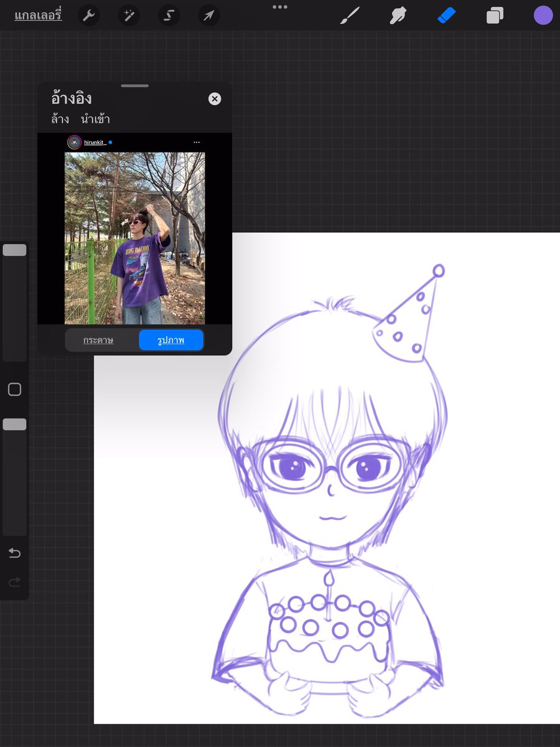Open the Layers panel
This screenshot has height=747, width=560.
point(495,16)
